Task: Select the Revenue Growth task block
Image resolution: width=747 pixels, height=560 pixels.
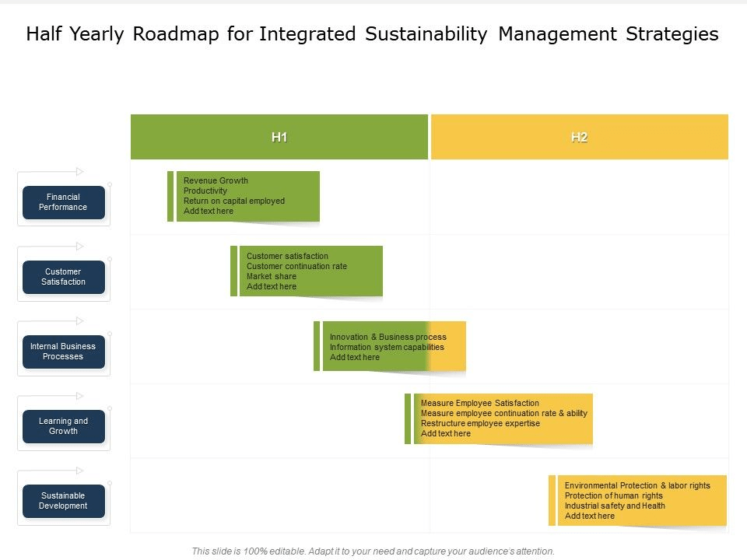Action: click(247, 196)
